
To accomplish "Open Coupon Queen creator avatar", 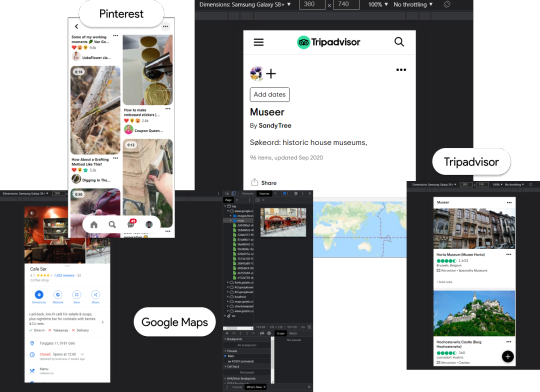I will [128, 130].
